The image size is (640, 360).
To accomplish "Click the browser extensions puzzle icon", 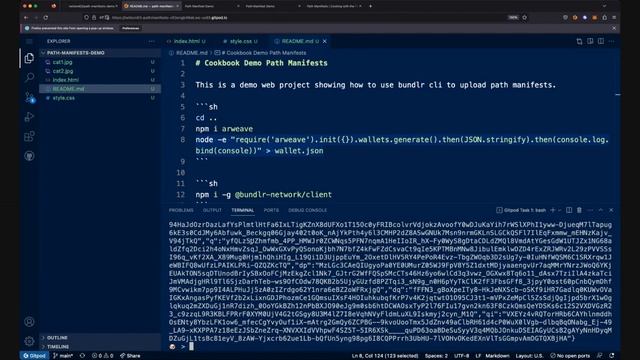I will click(x=604, y=18).
